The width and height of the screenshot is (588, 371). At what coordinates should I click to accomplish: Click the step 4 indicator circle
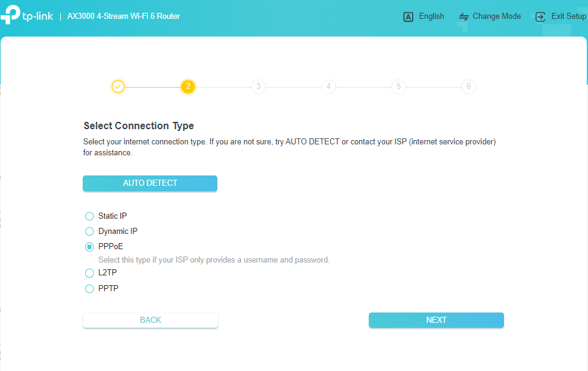[x=328, y=87]
